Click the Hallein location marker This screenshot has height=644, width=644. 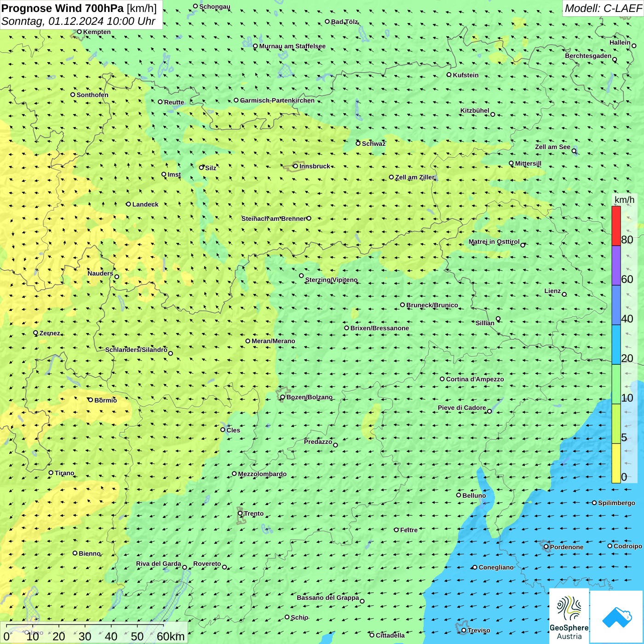pos(634,46)
